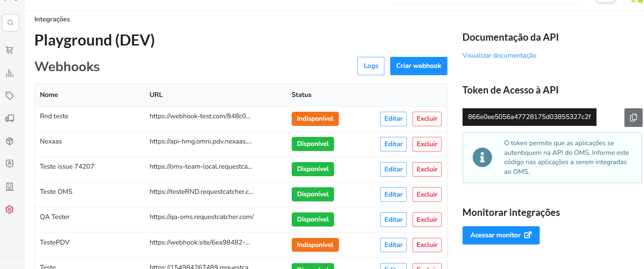Select the name Teste issue 74207
This screenshot has height=269, width=644.
67,167
